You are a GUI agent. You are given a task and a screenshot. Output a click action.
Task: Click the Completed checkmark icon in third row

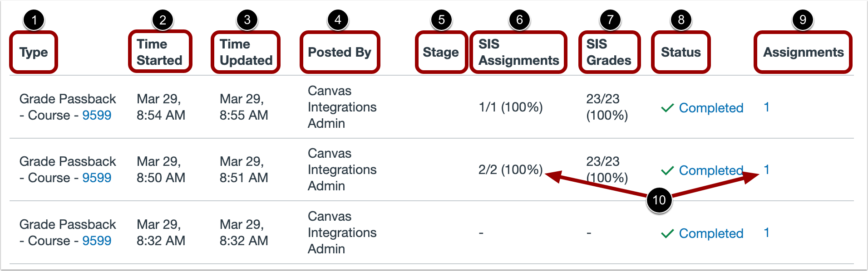pyautogui.click(x=667, y=233)
